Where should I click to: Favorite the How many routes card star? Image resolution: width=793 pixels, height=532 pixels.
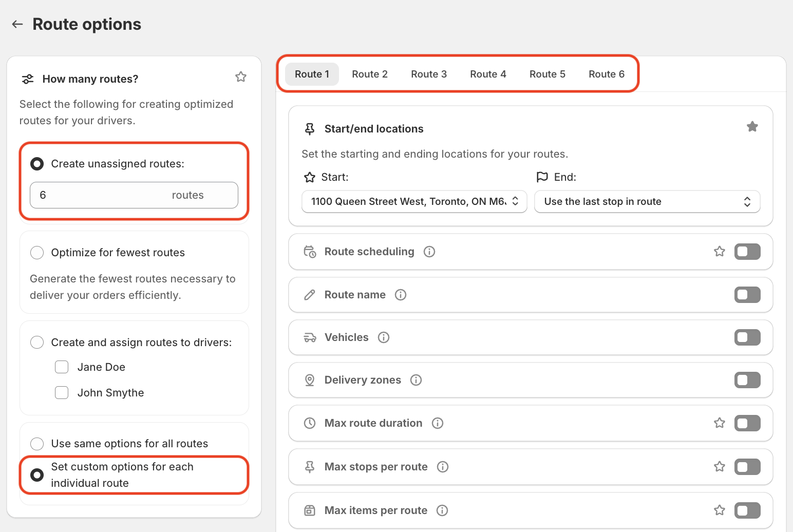point(241,77)
